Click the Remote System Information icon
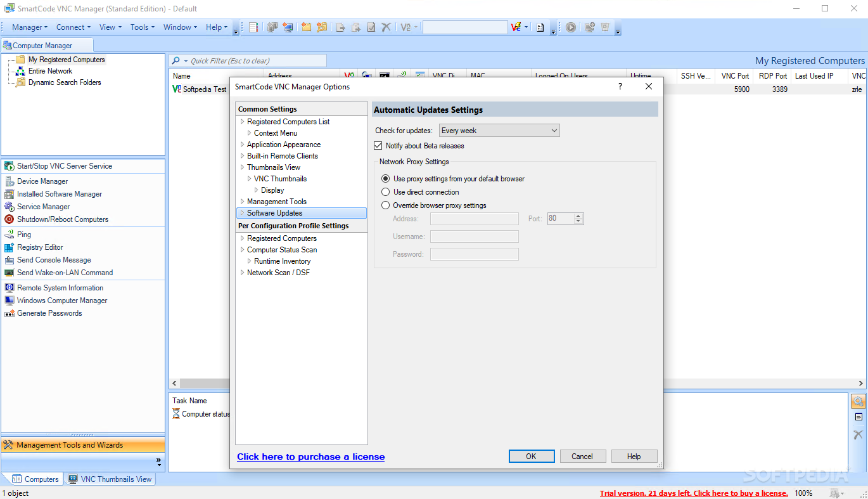Image resolution: width=868 pixels, height=499 pixels. click(10, 288)
